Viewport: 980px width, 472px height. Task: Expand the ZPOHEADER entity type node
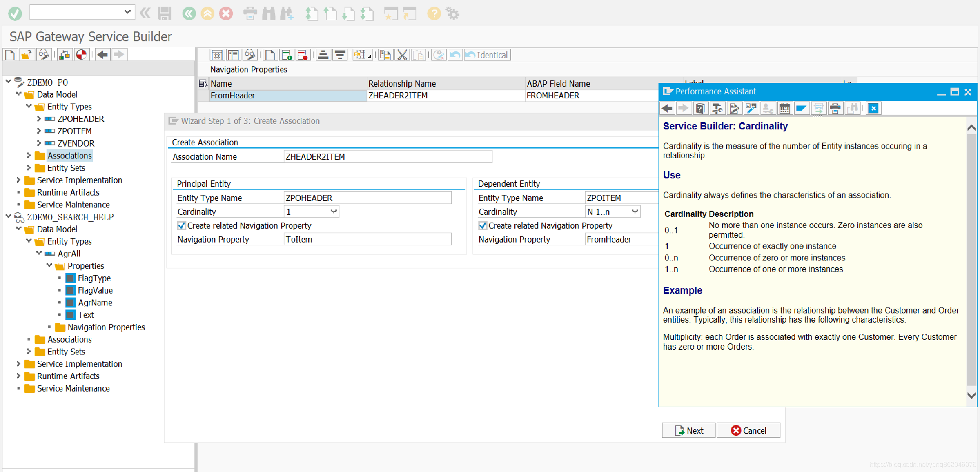click(x=39, y=119)
